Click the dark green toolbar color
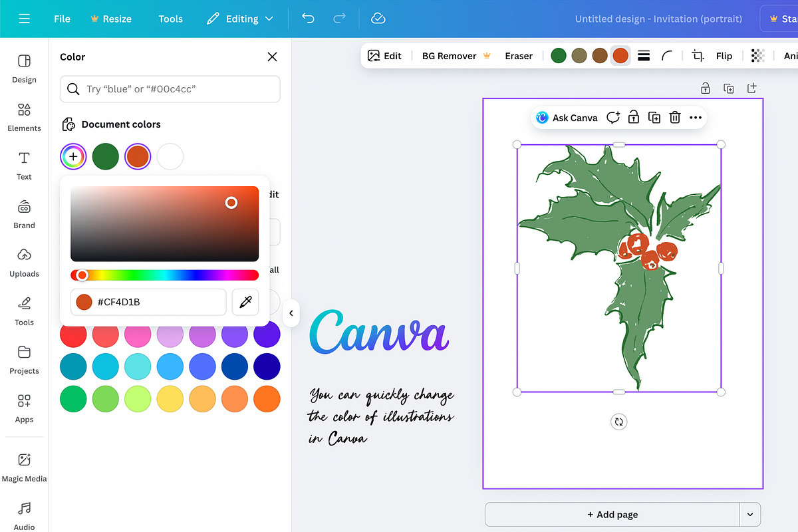Viewport: 798px width, 532px height. click(x=559, y=56)
